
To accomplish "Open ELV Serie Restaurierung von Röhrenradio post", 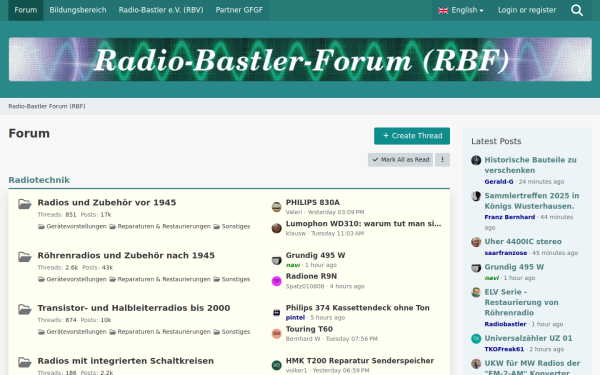I will [x=521, y=302].
